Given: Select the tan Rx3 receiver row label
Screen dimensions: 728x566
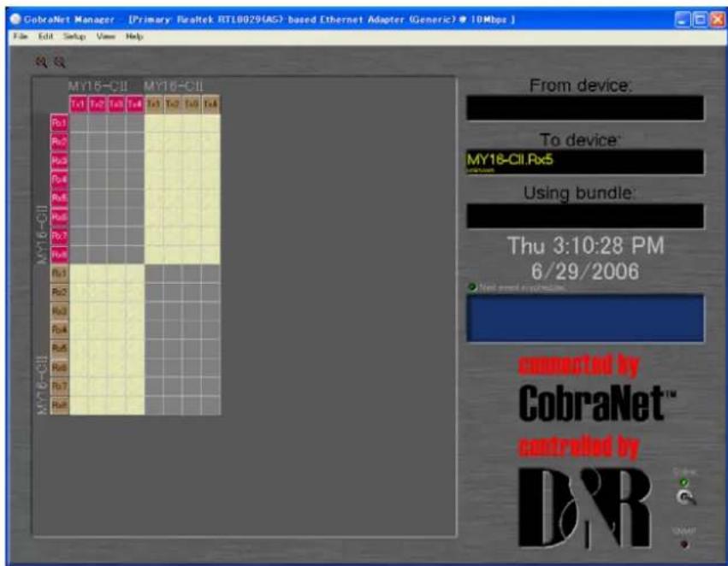Looking at the screenshot, I should click(x=59, y=311).
